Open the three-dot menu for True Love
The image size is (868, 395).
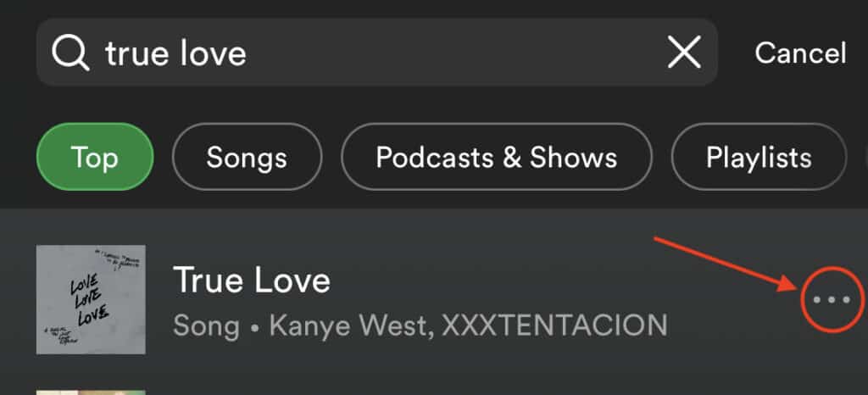(832, 300)
